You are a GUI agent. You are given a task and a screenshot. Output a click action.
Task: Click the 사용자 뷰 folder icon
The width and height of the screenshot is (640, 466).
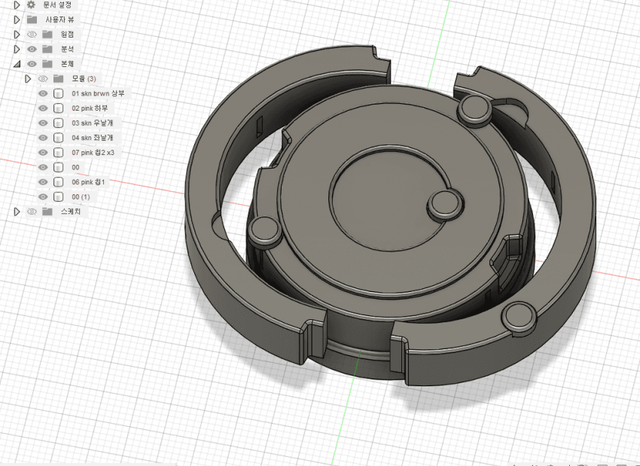(x=32, y=19)
